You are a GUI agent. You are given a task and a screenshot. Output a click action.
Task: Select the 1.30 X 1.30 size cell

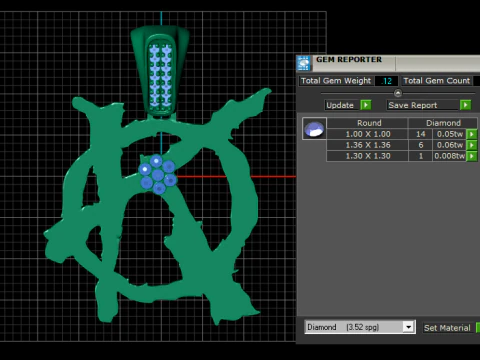[368, 156]
